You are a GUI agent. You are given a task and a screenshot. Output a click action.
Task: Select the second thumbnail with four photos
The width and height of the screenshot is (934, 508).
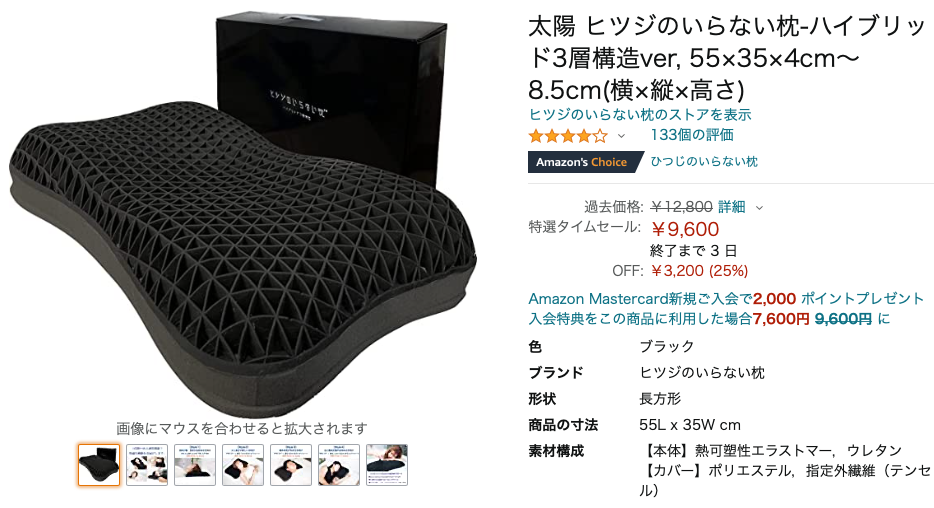pyautogui.click(x=147, y=465)
